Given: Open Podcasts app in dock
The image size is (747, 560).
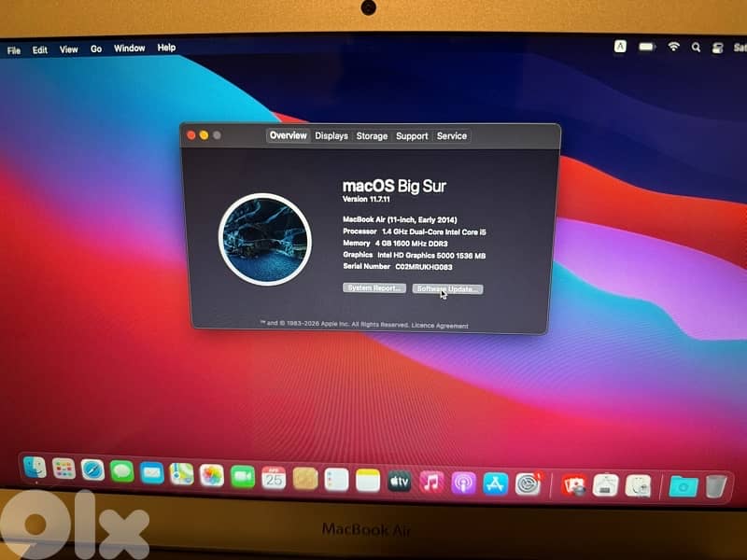Looking at the screenshot, I should tap(463, 483).
